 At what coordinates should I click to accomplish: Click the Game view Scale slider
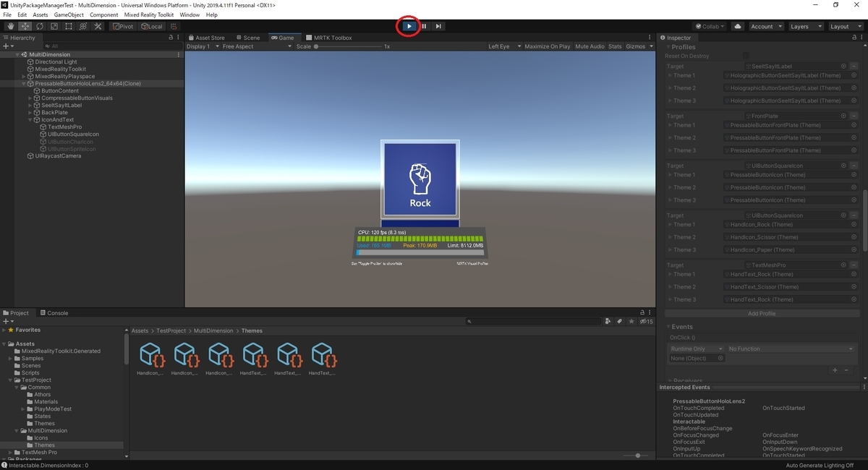(x=347, y=46)
